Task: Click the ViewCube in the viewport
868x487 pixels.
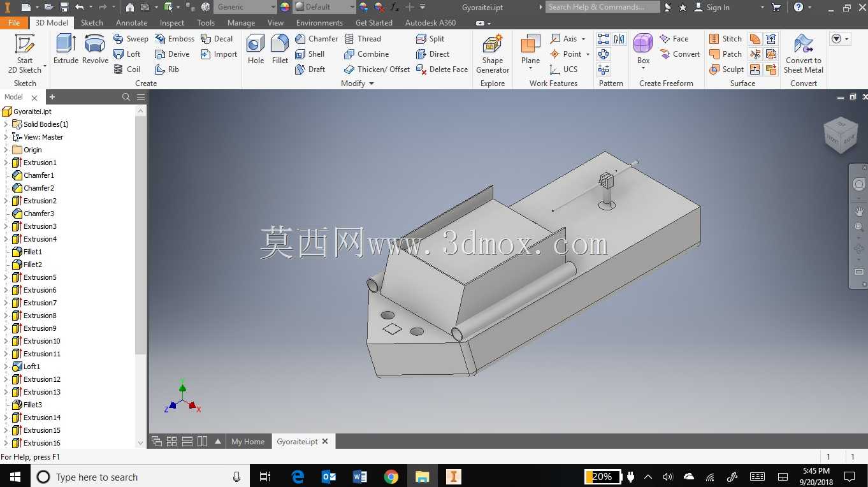Action: point(841,134)
